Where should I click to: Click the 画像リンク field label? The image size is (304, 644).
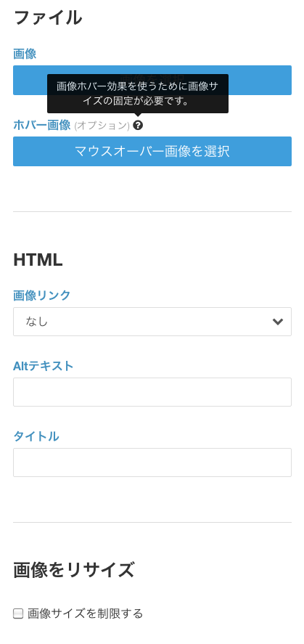click(42, 295)
